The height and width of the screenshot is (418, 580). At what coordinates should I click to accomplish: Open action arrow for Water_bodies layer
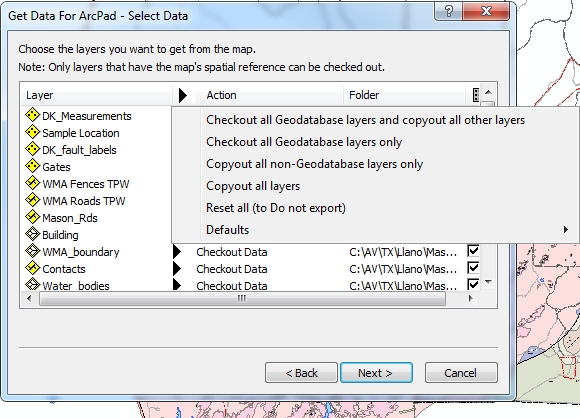(177, 285)
